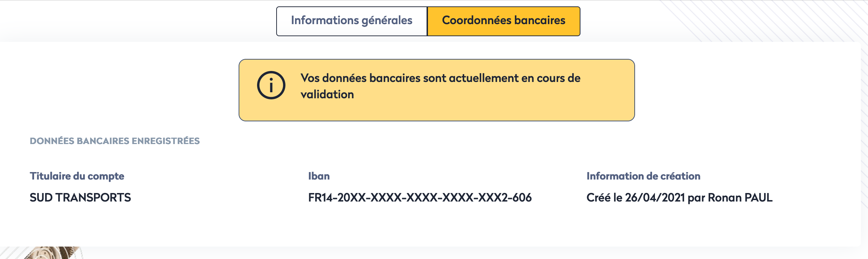
Task: Switch to the Informations générales tab
Action: (x=351, y=21)
